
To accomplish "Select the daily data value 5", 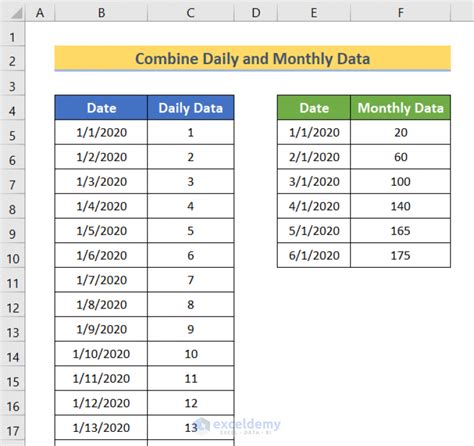I will coord(191,231).
